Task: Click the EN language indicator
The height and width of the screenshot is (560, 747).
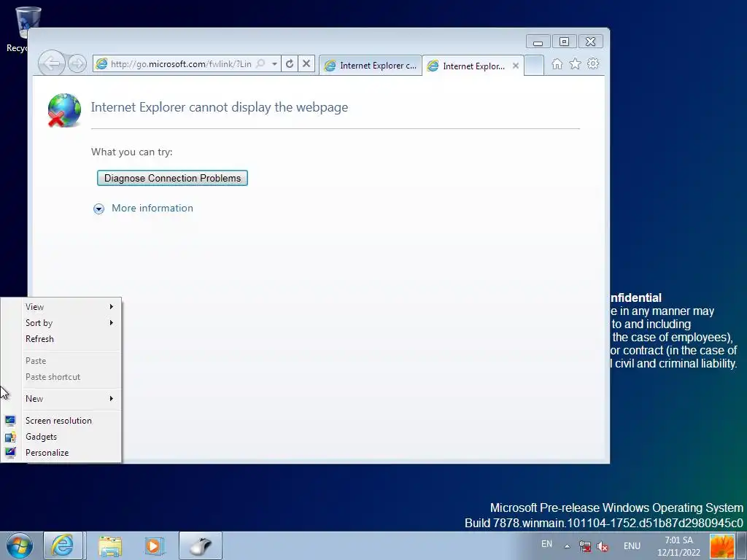Action: click(546, 544)
